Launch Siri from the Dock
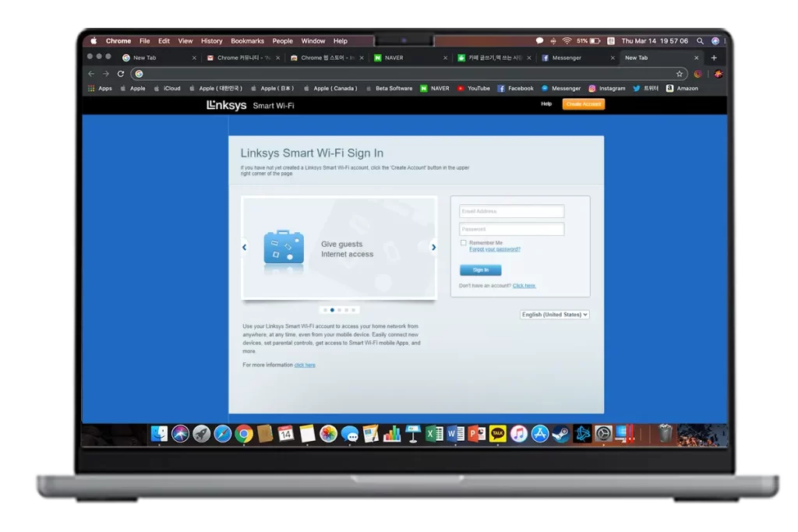798x532 pixels. point(180,434)
